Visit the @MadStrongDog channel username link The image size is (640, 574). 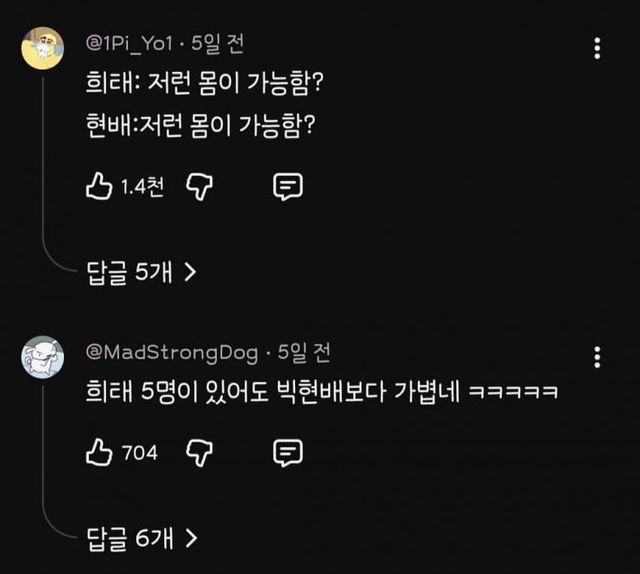(172, 352)
